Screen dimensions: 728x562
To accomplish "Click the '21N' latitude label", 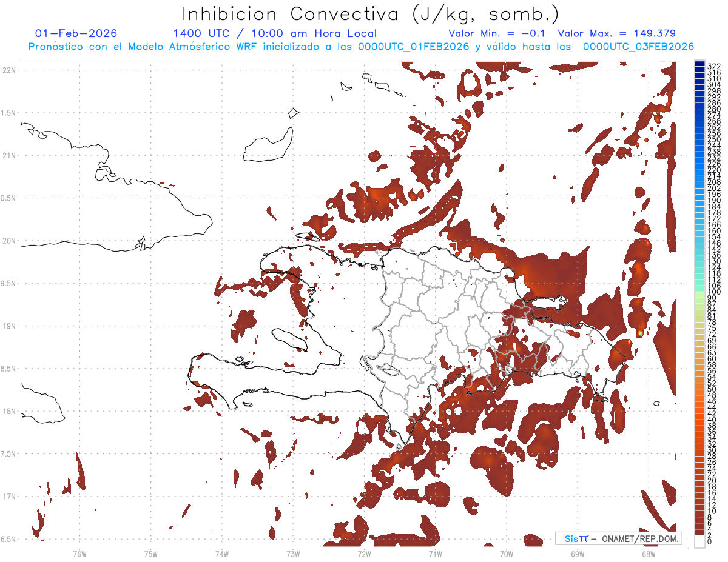I will pos(8,156).
